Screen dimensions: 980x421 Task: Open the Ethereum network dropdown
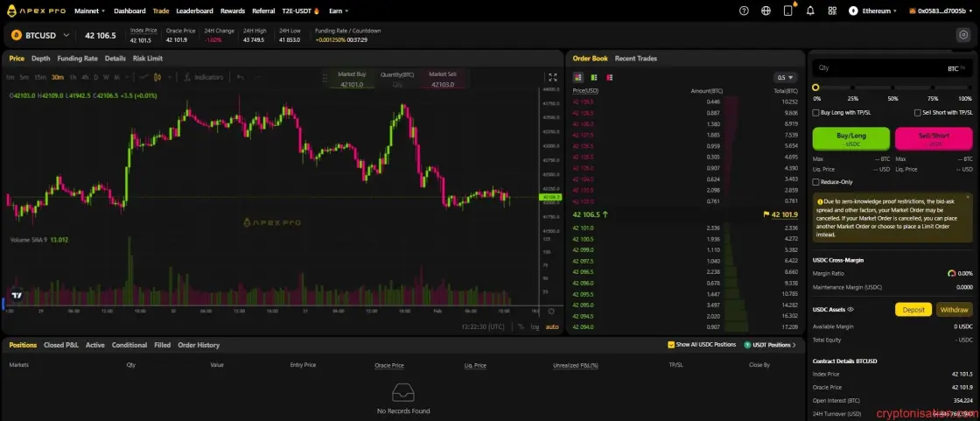(x=872, y=11)
